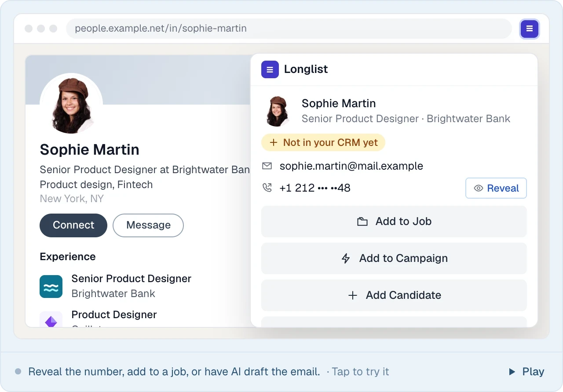The image size is (563, 392).
Task: Click the Product design, Fintech line
Action: click(96, 185)
